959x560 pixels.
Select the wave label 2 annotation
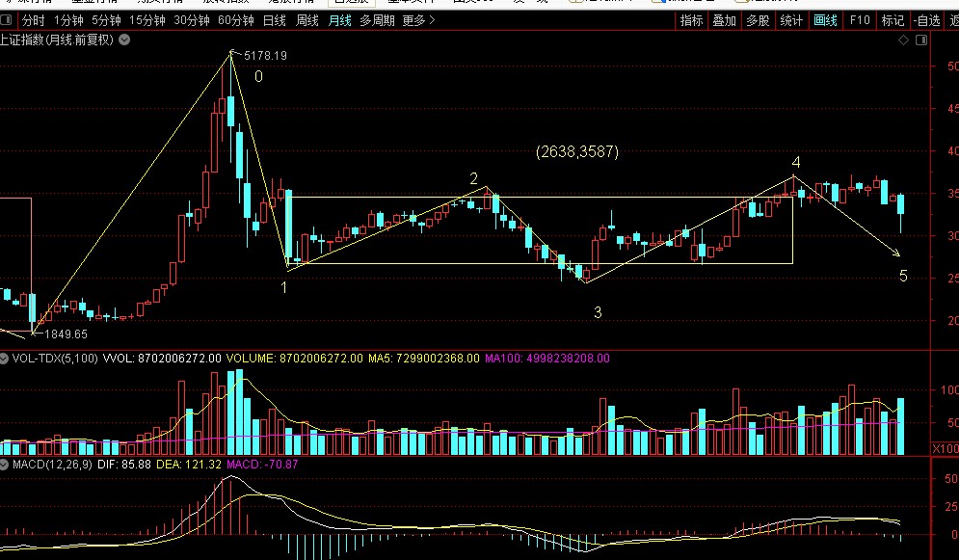[473, 178]
